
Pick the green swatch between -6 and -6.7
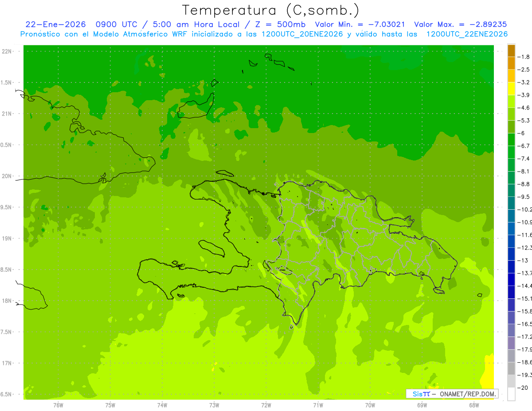coord(512,140)
